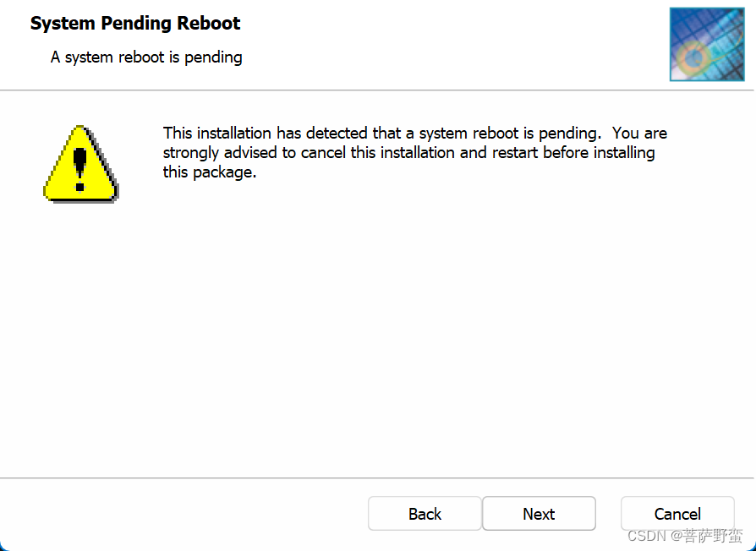
Task: Select the "System Pending Reboot" heading
Action: pos(135,24)
